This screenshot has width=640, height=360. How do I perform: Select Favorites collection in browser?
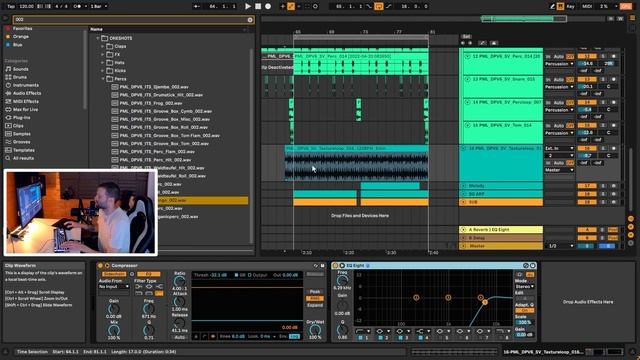click(x=22, y=29)
